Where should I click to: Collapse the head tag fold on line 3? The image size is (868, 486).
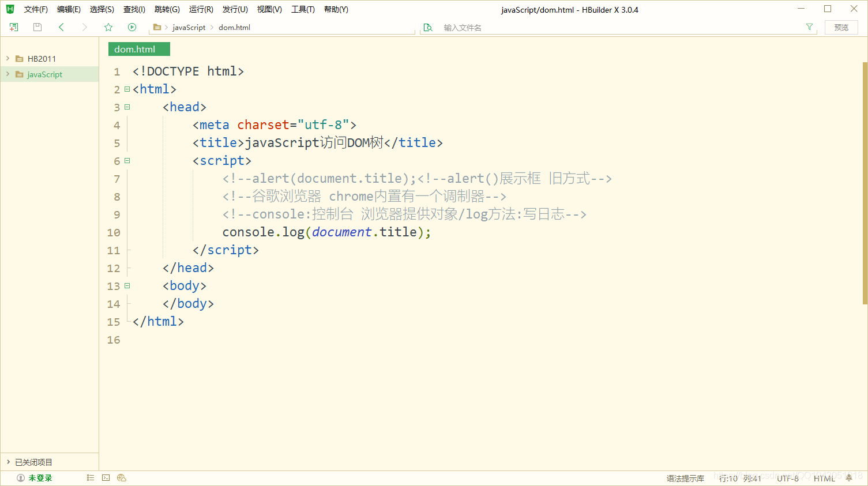click(127, 107)
